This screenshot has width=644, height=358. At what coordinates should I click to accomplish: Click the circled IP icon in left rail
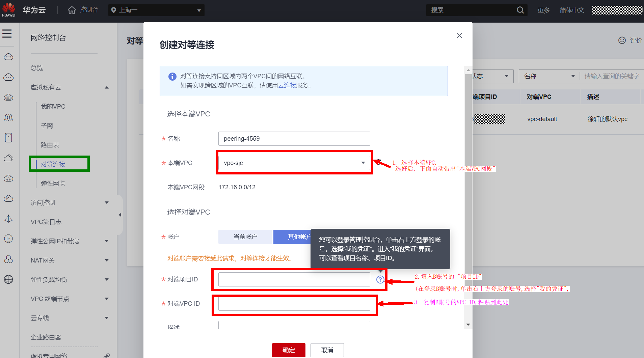tap(8, 239)
